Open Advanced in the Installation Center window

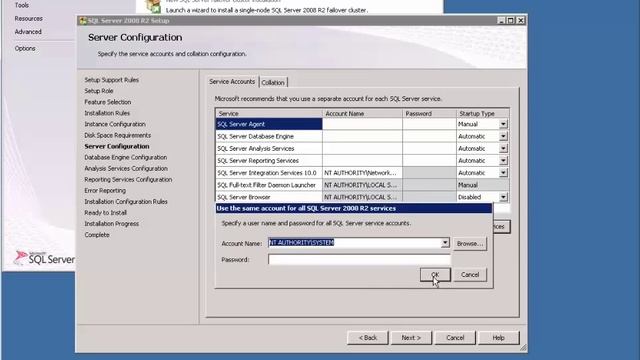coord(28,31)
